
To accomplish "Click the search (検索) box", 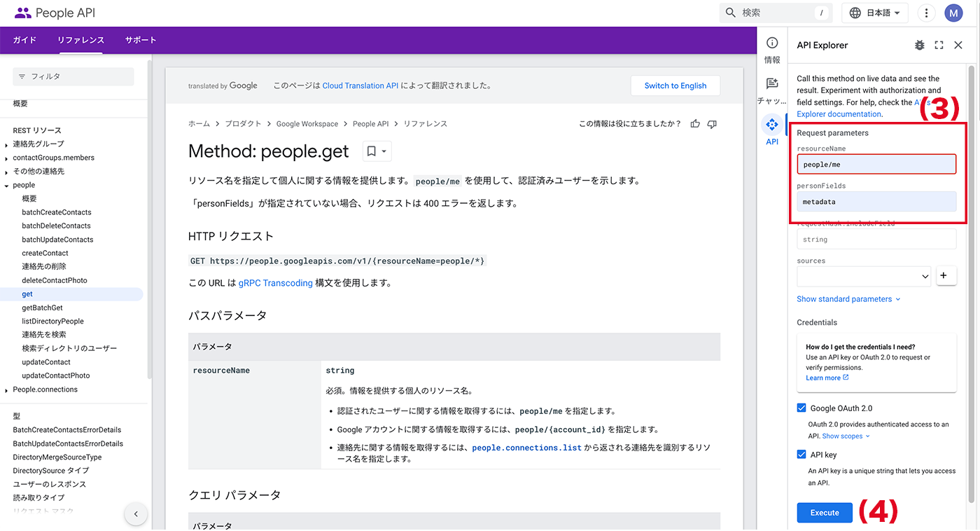I will (x=776, y=13).
